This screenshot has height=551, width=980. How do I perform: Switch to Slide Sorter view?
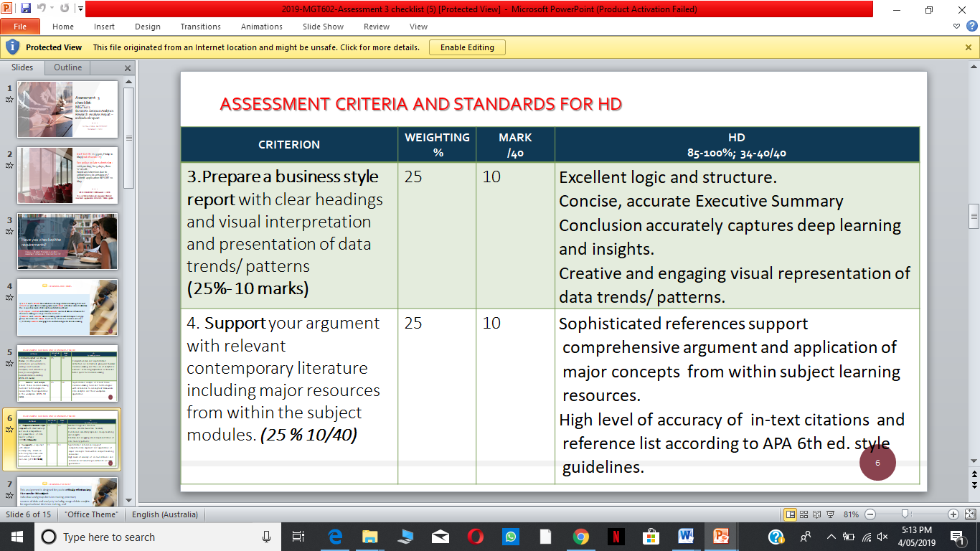pyautogui.click(x=804, y=514)
